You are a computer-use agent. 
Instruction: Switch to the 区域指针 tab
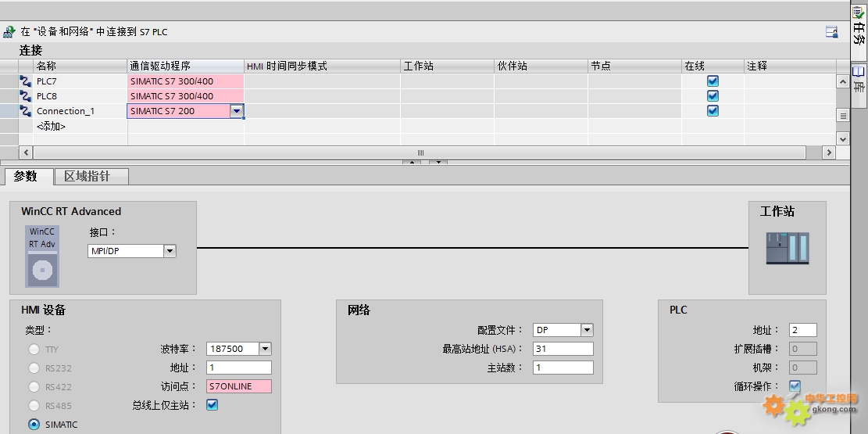[91, 177]
